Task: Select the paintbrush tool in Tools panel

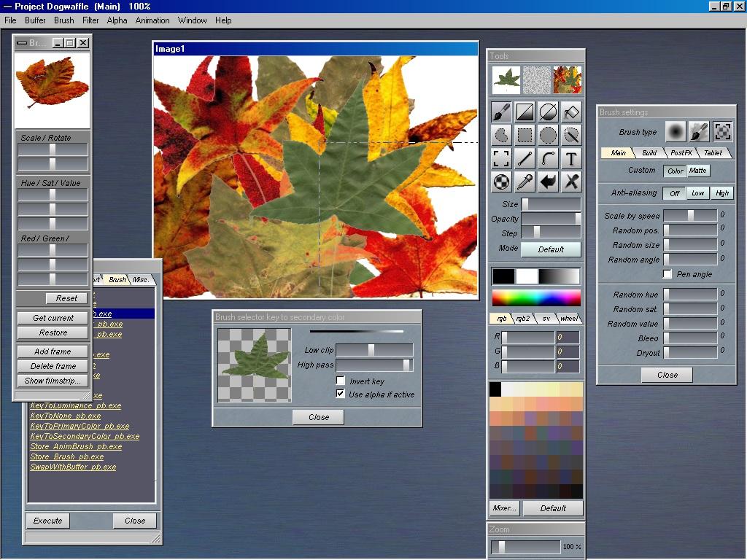Action: click(x=501, y=112)
